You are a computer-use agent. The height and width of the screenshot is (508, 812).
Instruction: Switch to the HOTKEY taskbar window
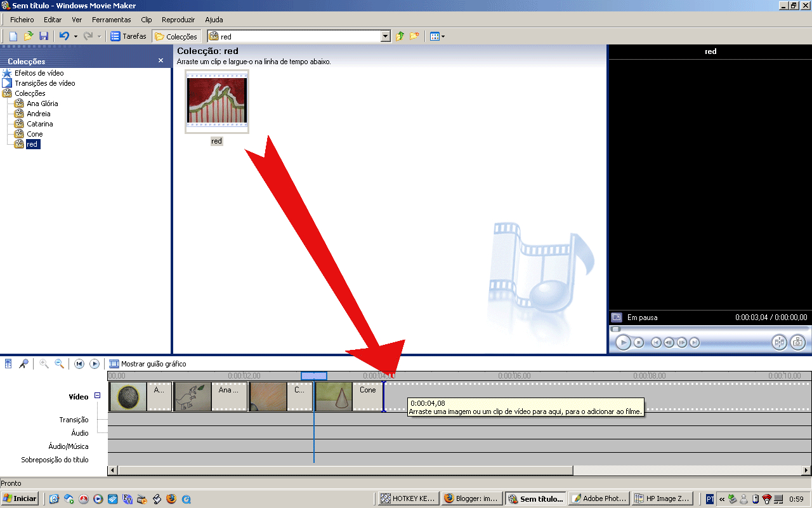408,498
